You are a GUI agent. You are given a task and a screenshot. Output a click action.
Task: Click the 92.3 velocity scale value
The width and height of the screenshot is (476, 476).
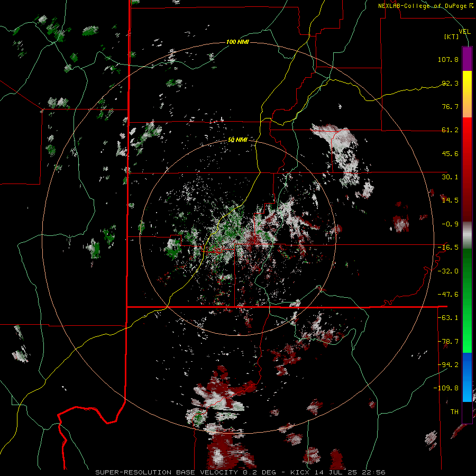450,83
